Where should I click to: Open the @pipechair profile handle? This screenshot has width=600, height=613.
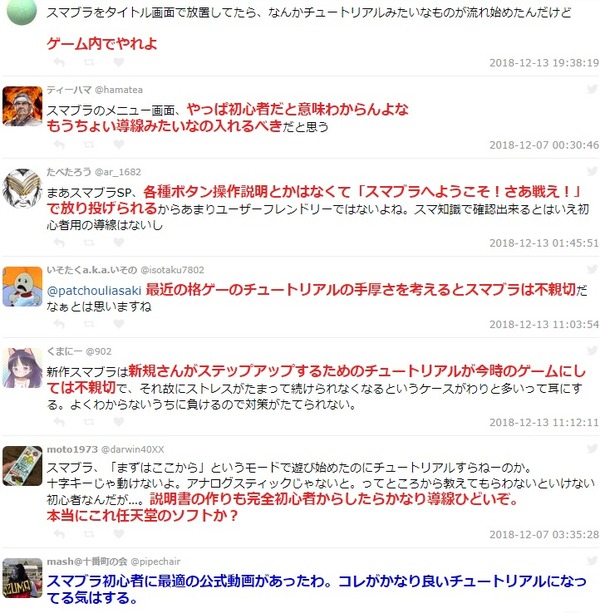click(155, 562)
